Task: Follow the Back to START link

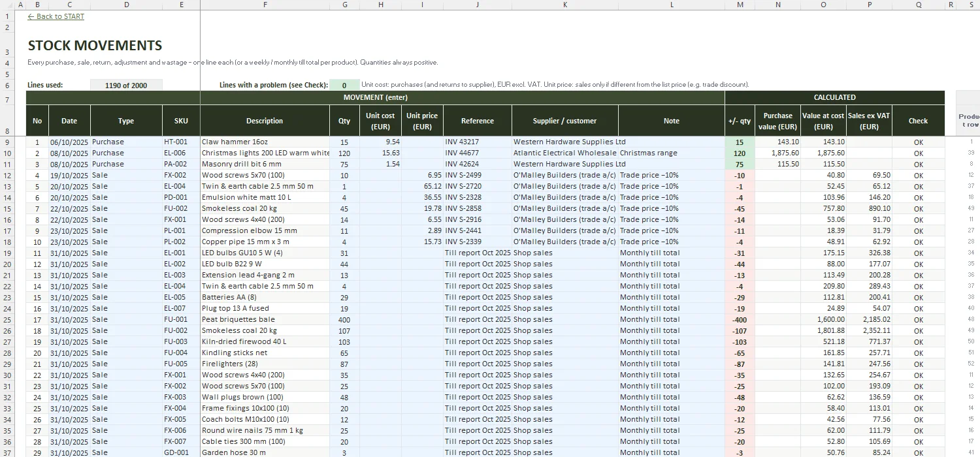Action: tap(56, 16)
